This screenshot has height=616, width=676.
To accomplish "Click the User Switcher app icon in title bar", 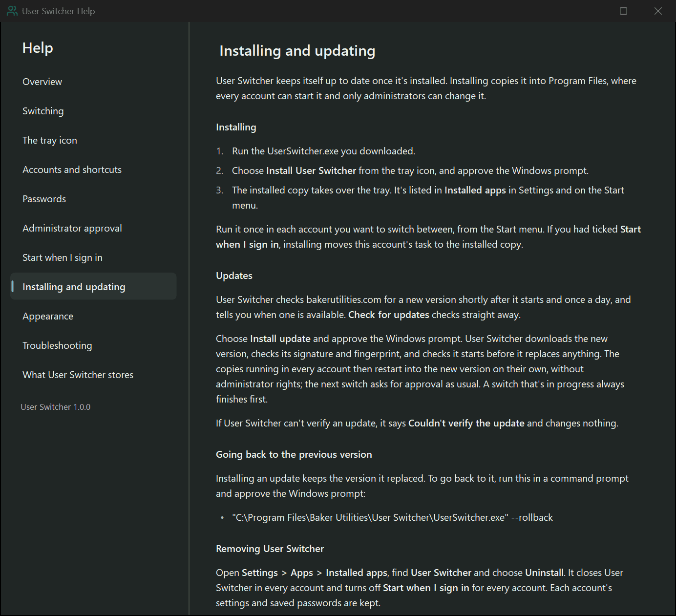I will (12, 11).
